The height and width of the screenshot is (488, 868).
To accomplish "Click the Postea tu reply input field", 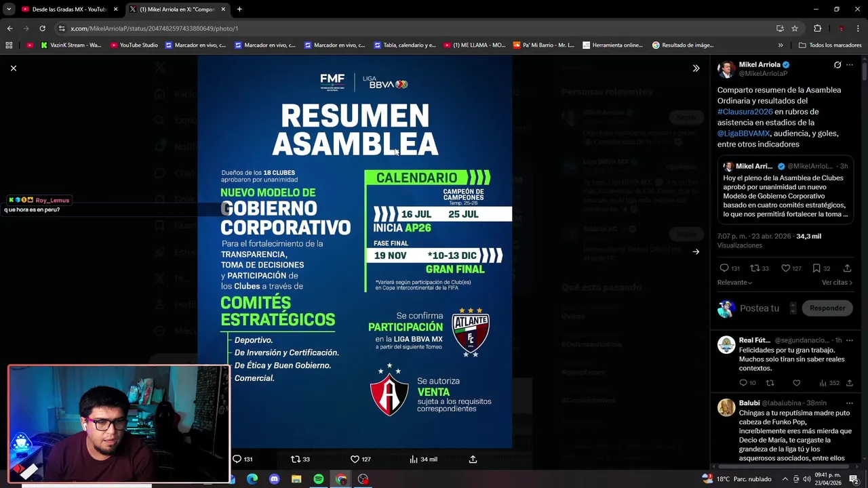I will click(x=759, y=308).
